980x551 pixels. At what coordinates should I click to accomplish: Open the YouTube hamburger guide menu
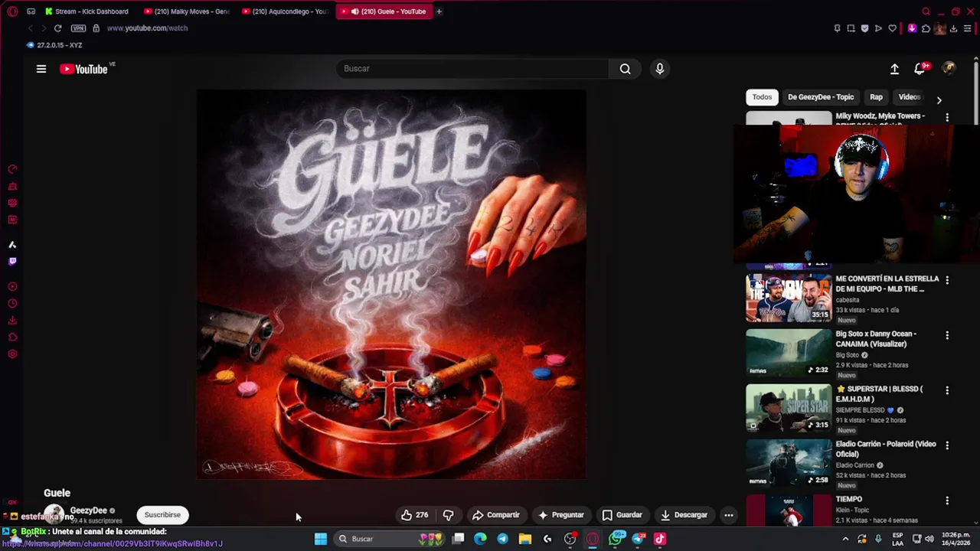pos(41,69)
